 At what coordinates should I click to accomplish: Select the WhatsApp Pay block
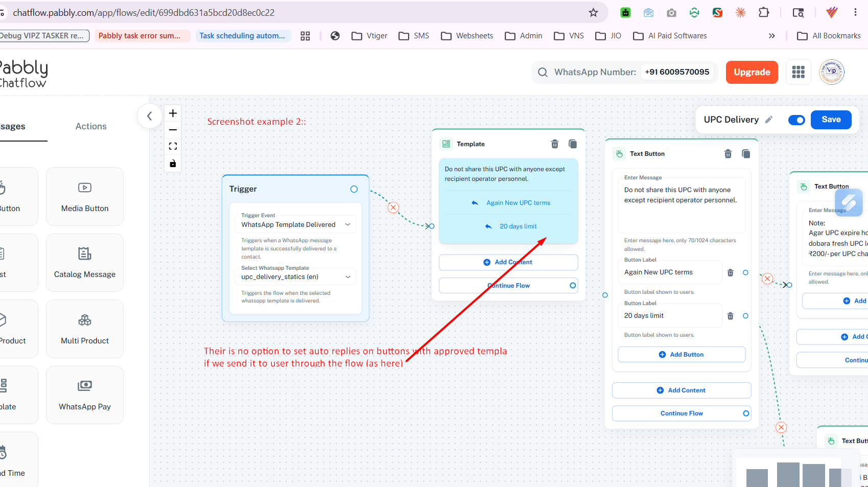[85, 395]
